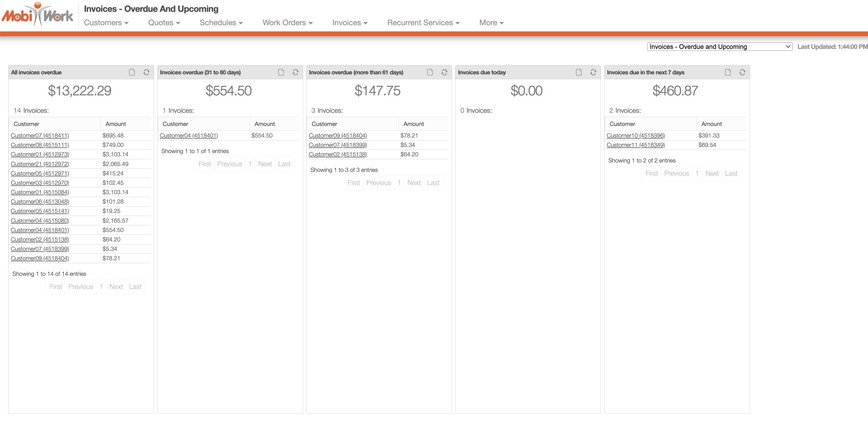Export the All invoices overdue panel
This screenshot has width=868, height=427.
pos(132,73)
